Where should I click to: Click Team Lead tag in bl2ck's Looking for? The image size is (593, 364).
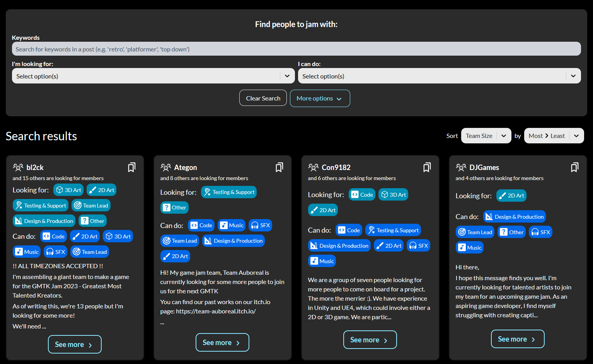(x=91, y=206)
